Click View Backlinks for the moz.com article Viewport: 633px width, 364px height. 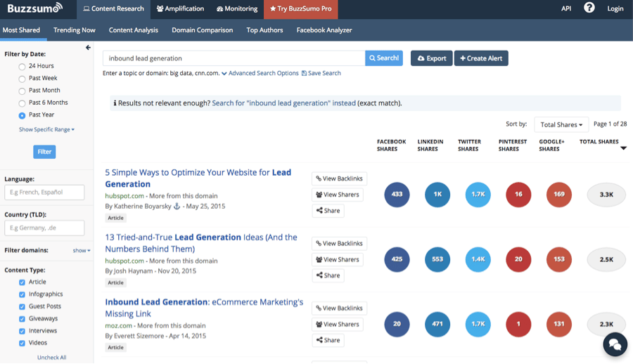(x=339, y=308)
